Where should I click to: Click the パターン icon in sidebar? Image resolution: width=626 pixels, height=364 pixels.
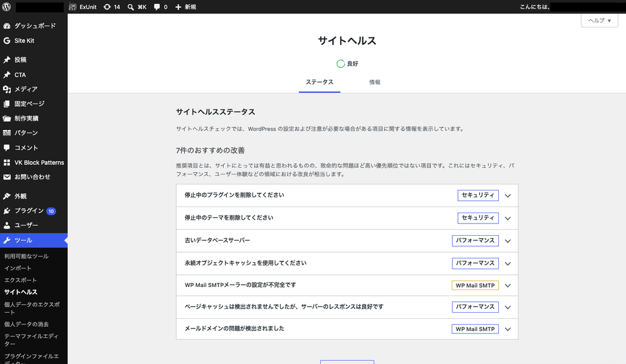(7, 133)
